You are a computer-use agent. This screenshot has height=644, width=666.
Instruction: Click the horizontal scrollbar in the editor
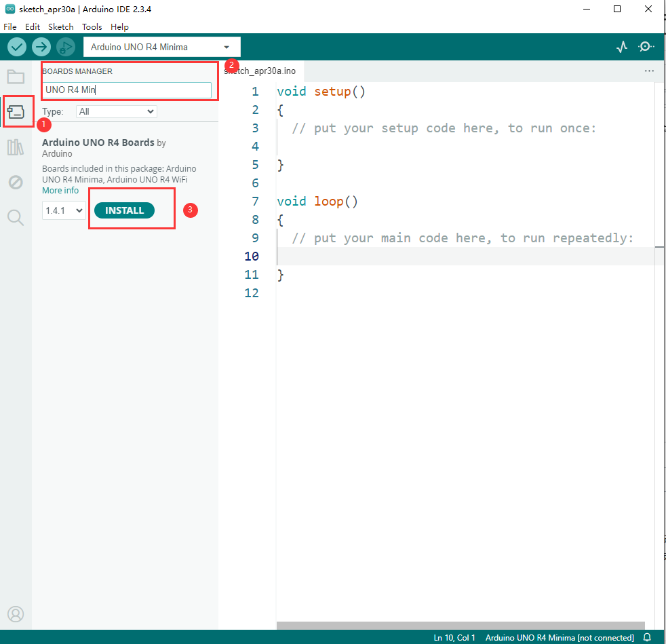pyautogui.click(x=461, y=625)
